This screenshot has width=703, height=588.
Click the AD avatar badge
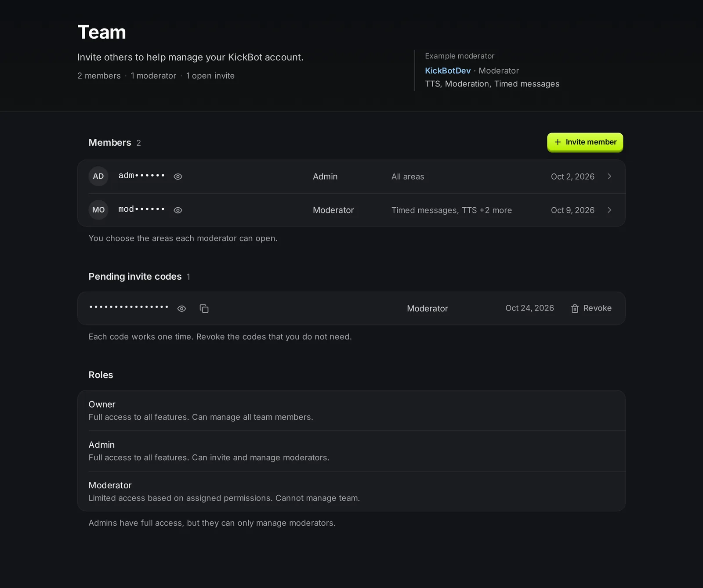98,176
